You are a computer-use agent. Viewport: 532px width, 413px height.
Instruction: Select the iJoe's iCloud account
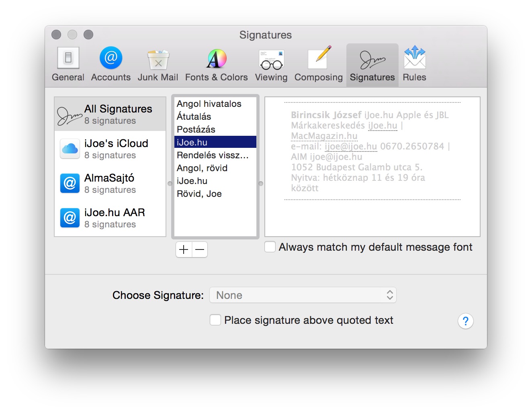[x=110, y=149]
